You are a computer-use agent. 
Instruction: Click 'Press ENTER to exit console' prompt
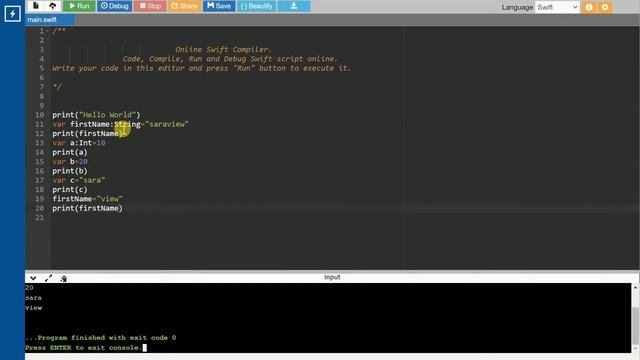coord(84,348)
